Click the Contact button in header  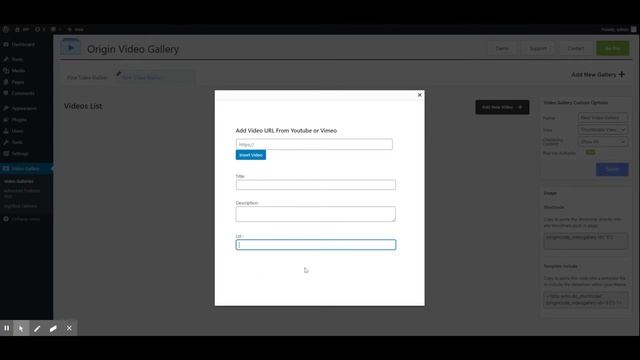coord(576,48)
